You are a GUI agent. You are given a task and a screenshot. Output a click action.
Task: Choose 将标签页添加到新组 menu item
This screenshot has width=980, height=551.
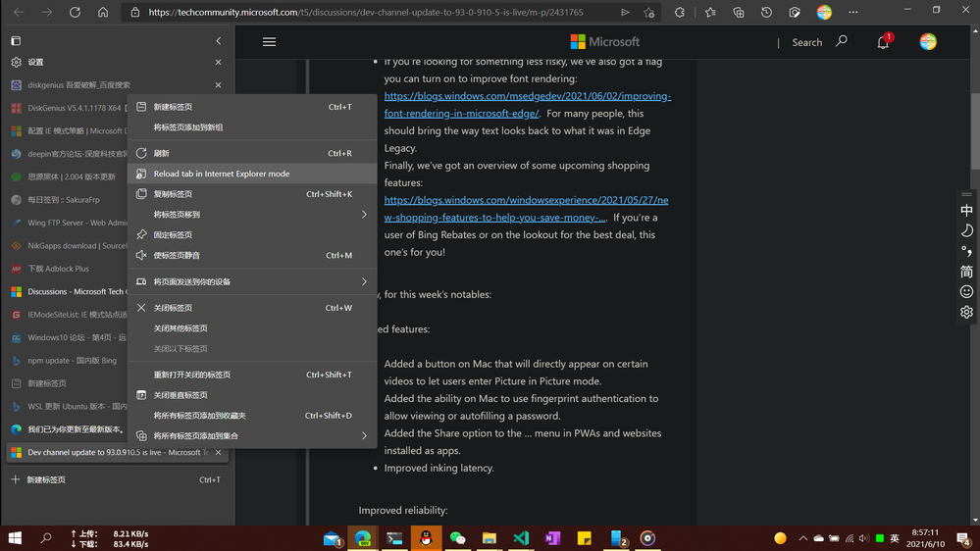coord(252,127)
